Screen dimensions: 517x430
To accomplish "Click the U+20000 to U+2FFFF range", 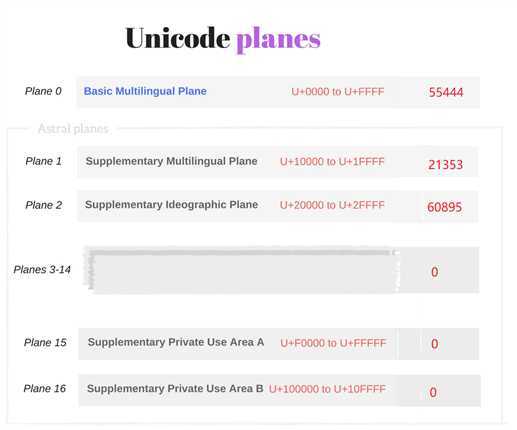I will click(x=332, y=205).
